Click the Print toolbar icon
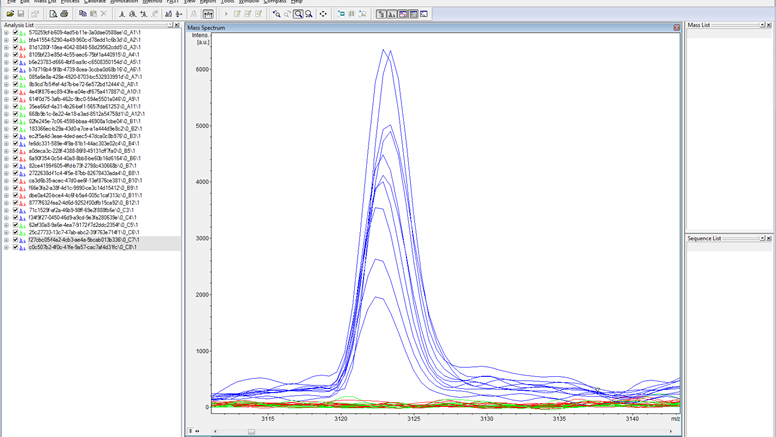The width and height of the screenshot is (776, 437). point(64,14)
